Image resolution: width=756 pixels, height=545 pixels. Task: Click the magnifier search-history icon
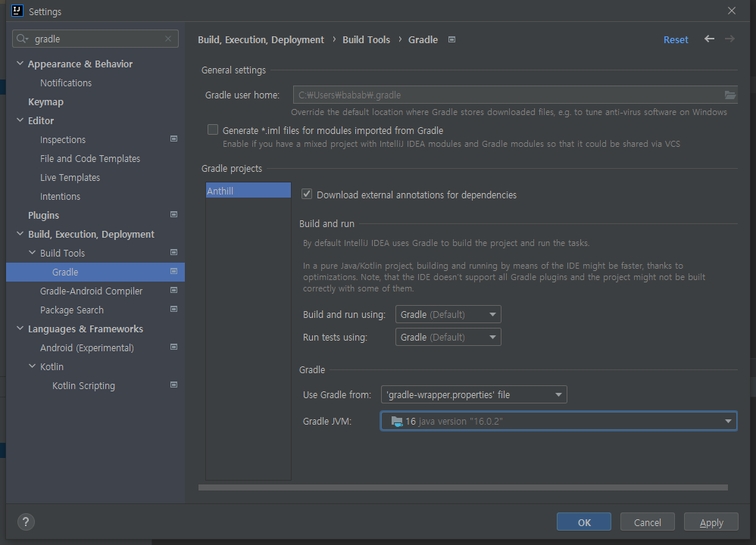[x=22, y=39]
